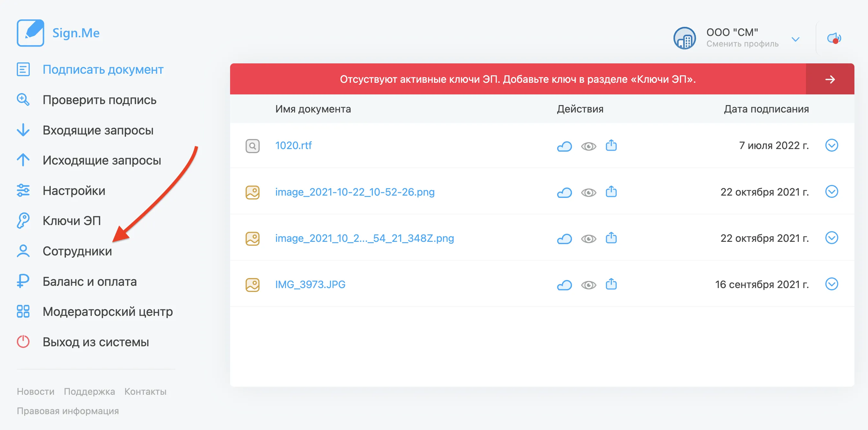Screen dimensions: 868x430
Task: Open the Правовая информация link
Action: [x=68, y=411]
